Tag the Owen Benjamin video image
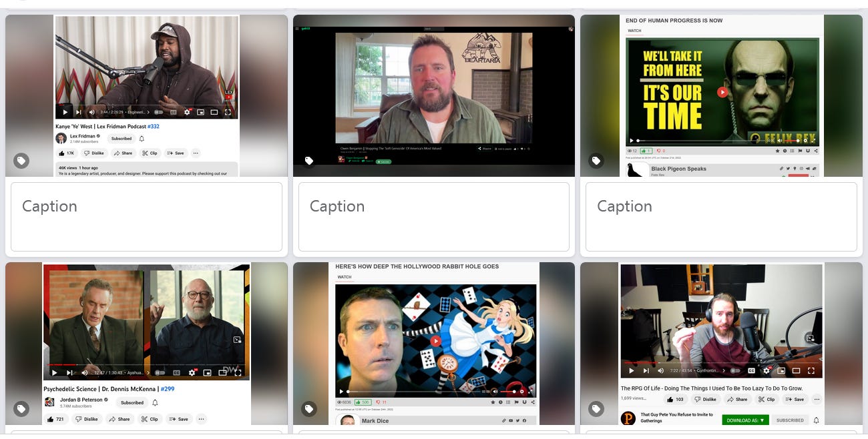 309,161
